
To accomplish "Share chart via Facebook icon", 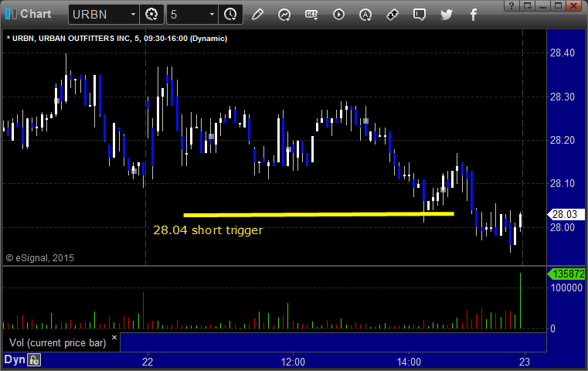I will (474, 15).
